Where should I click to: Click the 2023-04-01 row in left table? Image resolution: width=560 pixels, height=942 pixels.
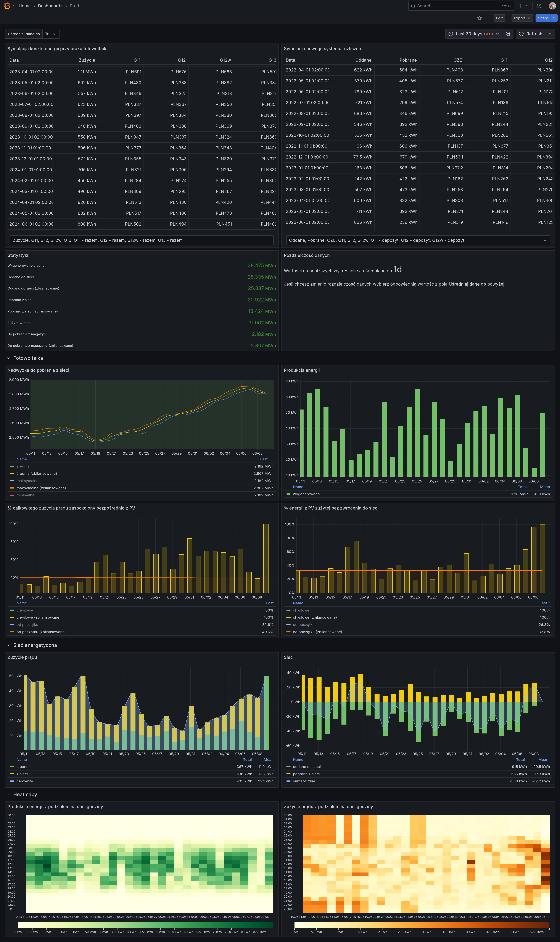[142, 72]
